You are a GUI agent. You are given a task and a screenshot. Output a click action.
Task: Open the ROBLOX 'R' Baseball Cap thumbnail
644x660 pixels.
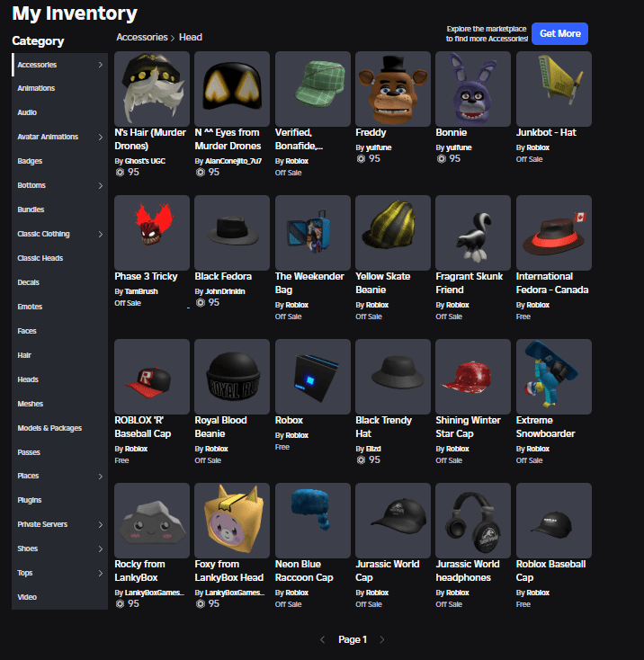pyautogui.click(x=152, y=377)
